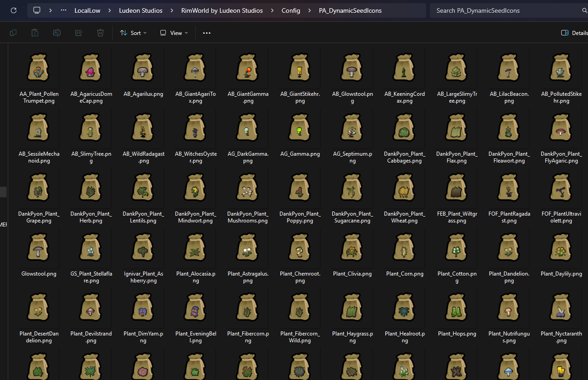Click the Copy toolbar icon
Viewport: 588px width, 380px height.
[x=13, y=33]
